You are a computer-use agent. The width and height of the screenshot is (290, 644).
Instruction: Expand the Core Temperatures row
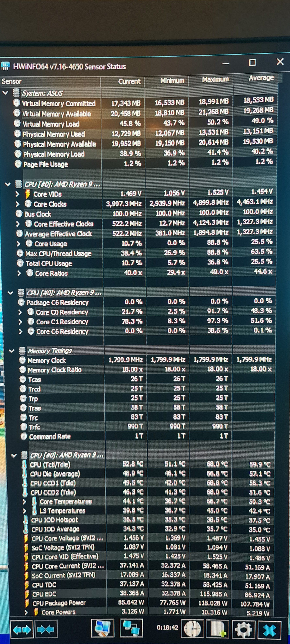[x=24, y=502]
